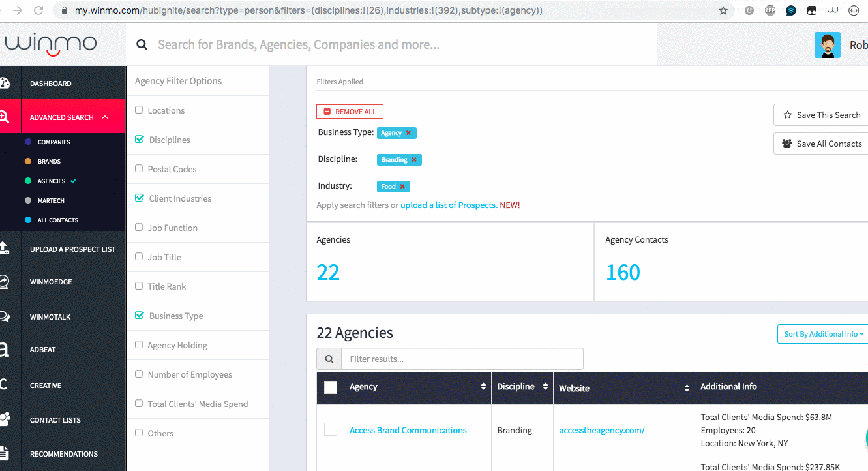Open the Martech search submenu
This screenshot has height=471, width=868.
51,200
